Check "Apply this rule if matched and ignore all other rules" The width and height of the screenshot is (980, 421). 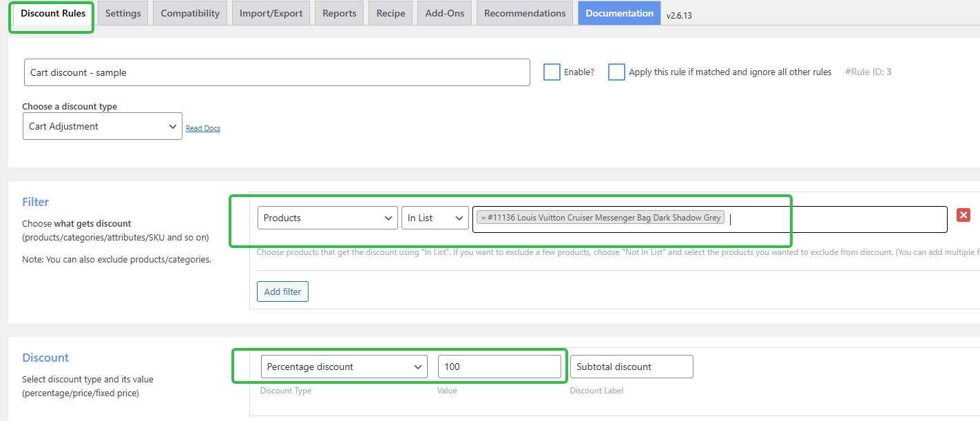click(x=616, y=72)
